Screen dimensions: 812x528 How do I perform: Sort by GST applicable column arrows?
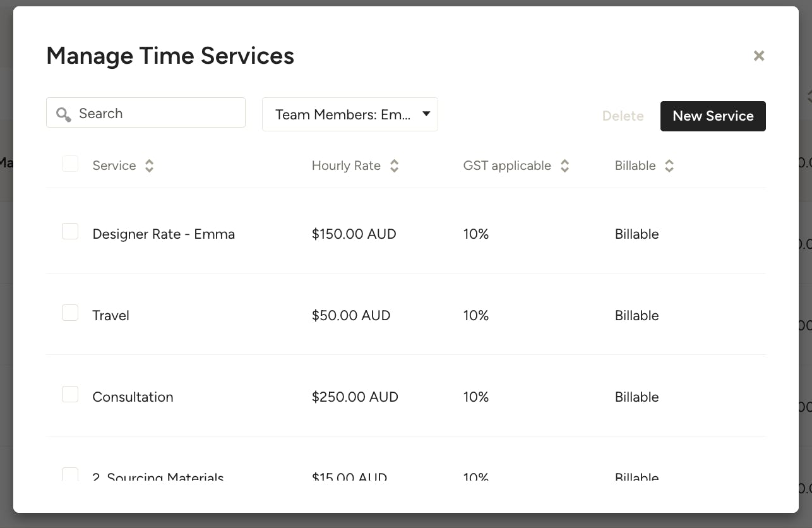[x=565, y=166]
